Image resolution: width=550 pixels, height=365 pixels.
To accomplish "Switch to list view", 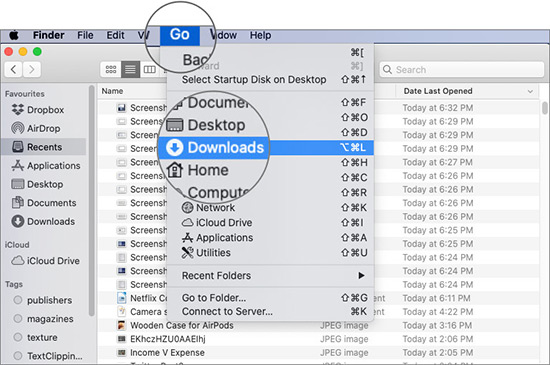I will tap(130, 69).
